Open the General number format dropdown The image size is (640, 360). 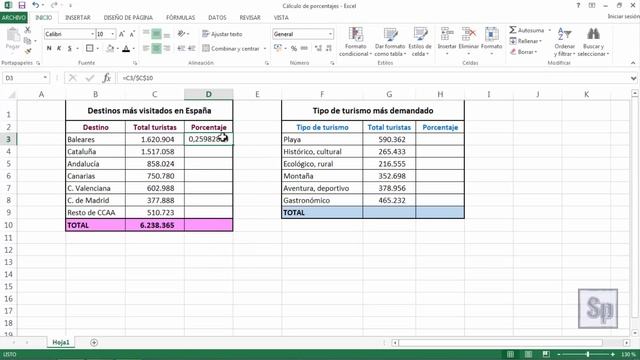(x=330, y=34)
